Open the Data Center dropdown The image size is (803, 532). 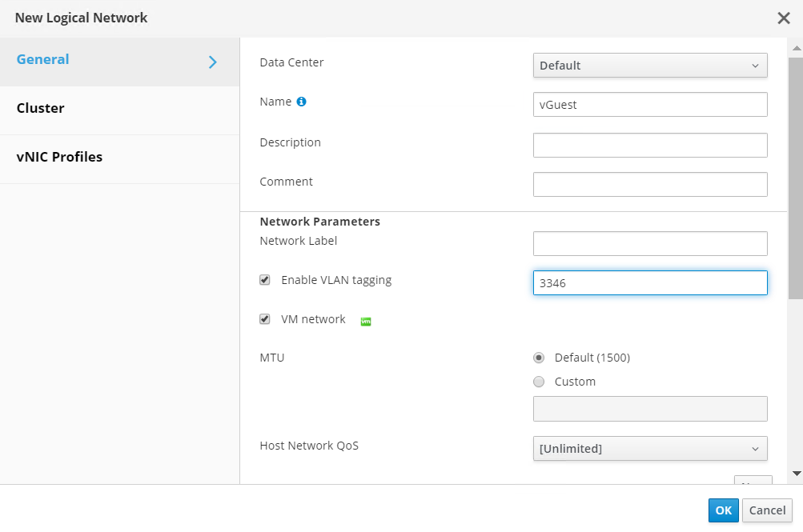coord(650,66)
